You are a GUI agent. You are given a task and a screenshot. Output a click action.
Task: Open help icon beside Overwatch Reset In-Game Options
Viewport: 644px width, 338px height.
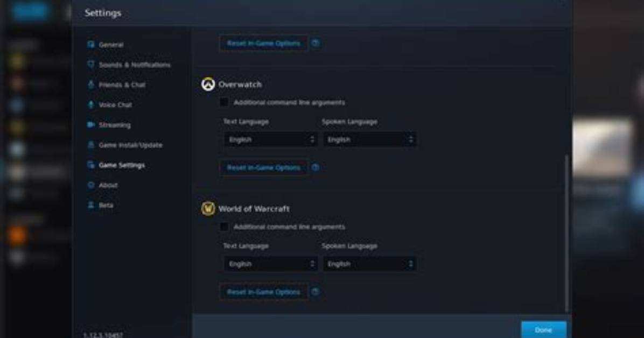coord(316,167)
